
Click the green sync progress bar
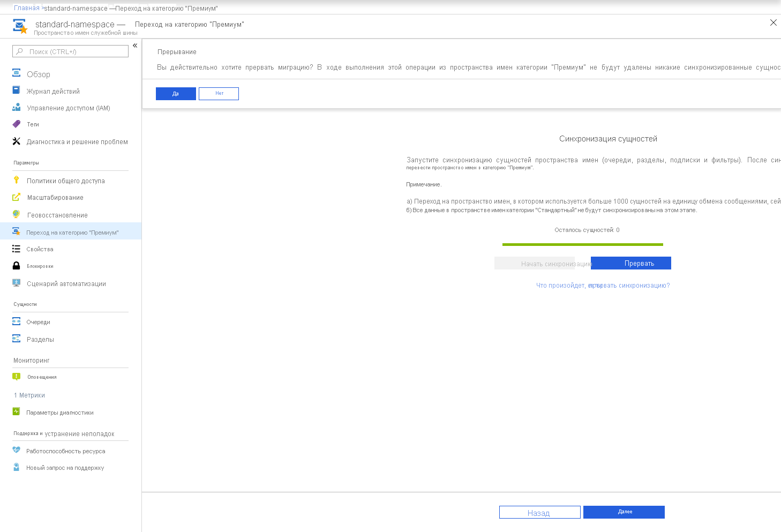coord(583,244)
